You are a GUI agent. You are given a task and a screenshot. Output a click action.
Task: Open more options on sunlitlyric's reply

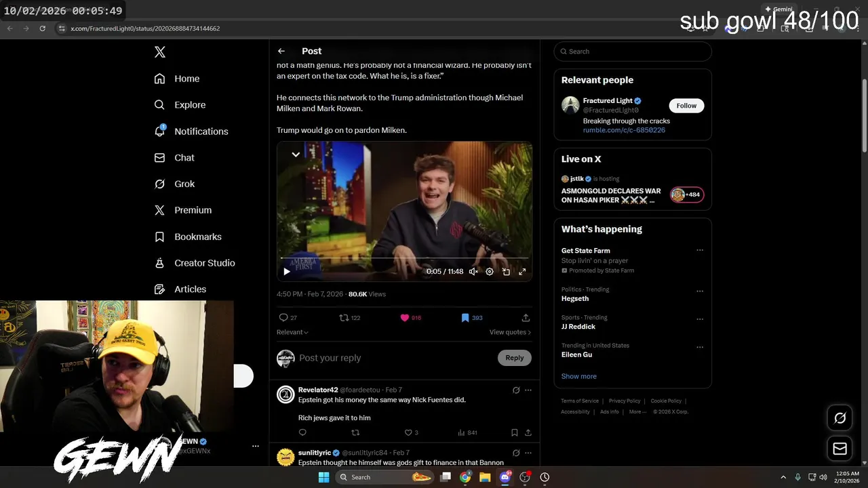[528, 452]
